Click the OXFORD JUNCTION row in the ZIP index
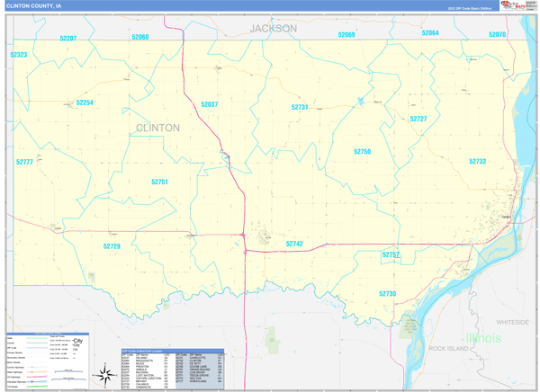This screenshot has height=392, width=540. [x=144, y=379]
